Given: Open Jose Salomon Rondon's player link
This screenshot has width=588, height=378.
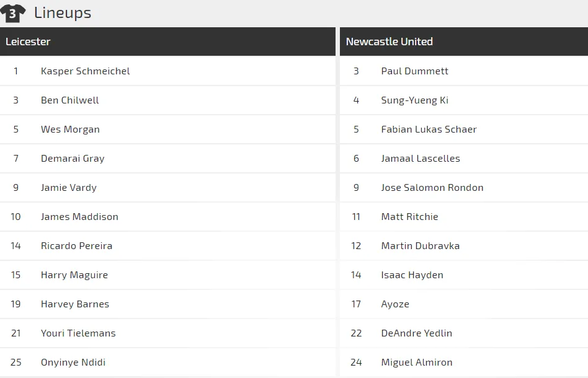Looking at the screenshot, I should click(432, 188).
